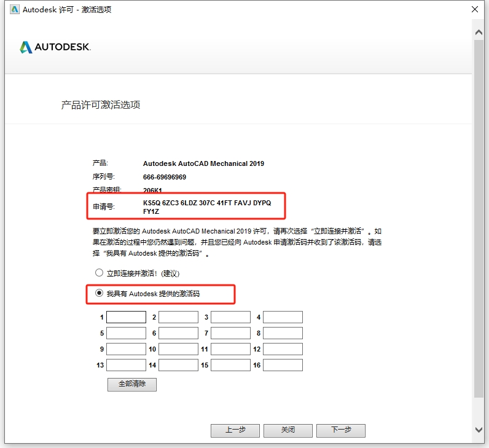Click the scrollbar down arrow
489x448 pixels.
click(x=479, y=430)
